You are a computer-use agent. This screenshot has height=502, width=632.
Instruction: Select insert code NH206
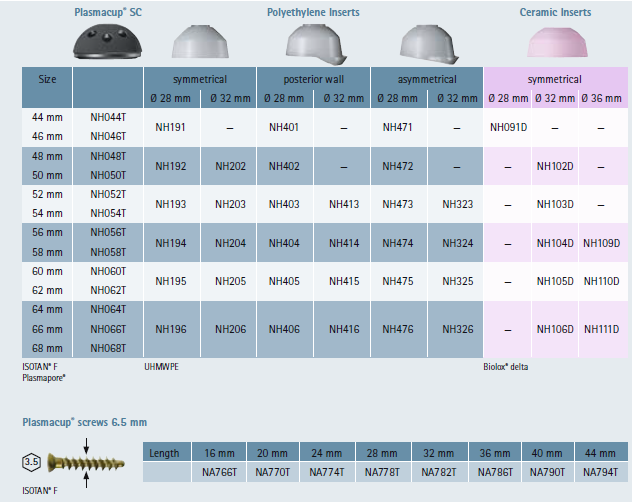click(230, 329)
